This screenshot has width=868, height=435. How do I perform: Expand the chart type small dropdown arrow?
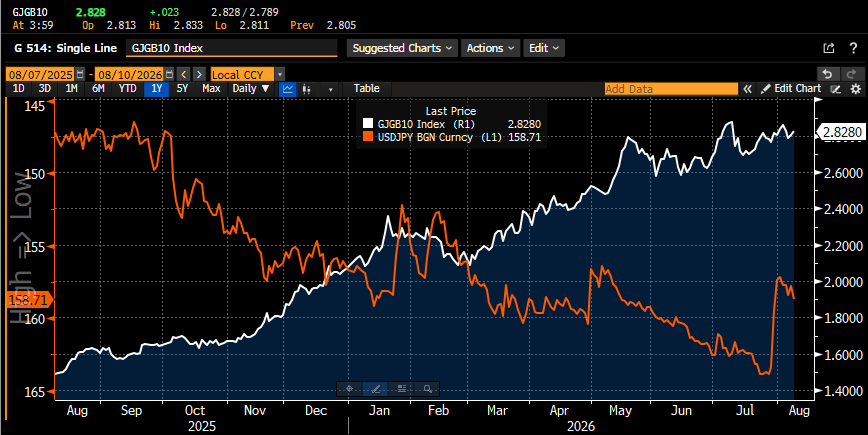(330, 89)
